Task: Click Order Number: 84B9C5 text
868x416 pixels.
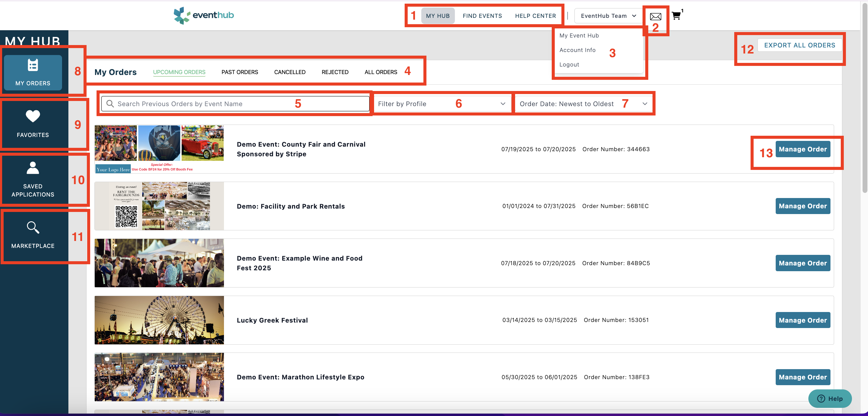Action: click(616, 263)
